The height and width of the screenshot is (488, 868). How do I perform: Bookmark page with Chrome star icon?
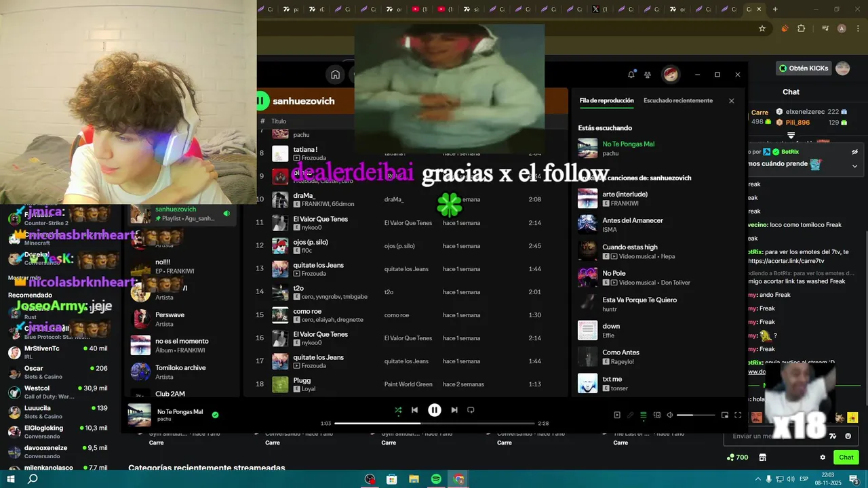762,28
